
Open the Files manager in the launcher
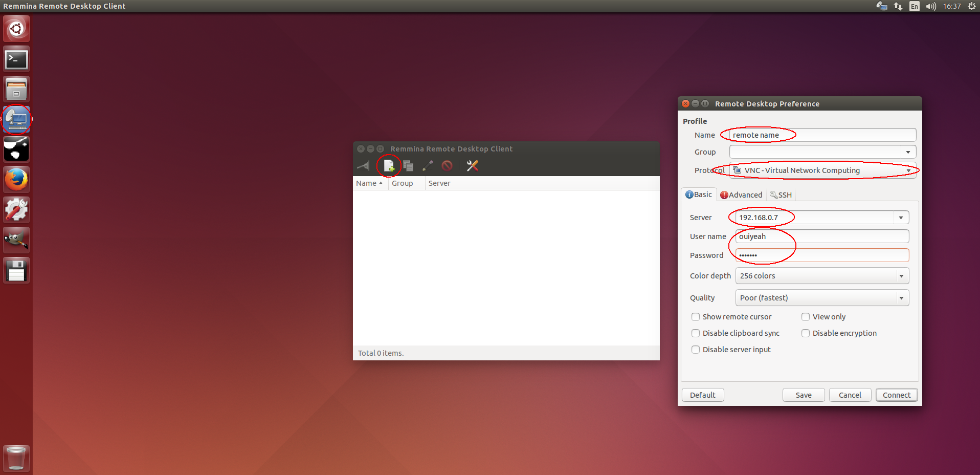16,89
